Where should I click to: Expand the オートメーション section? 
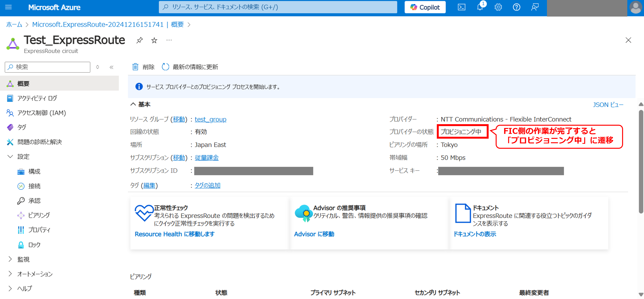10,274
